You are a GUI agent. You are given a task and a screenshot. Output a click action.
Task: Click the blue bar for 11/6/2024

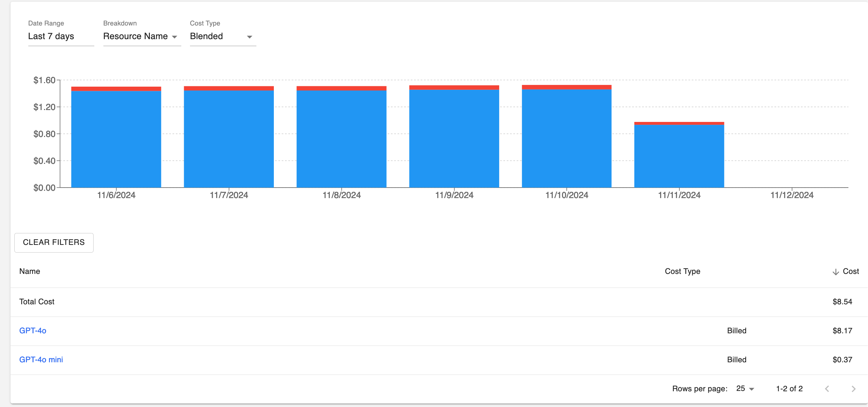point(116,140)
